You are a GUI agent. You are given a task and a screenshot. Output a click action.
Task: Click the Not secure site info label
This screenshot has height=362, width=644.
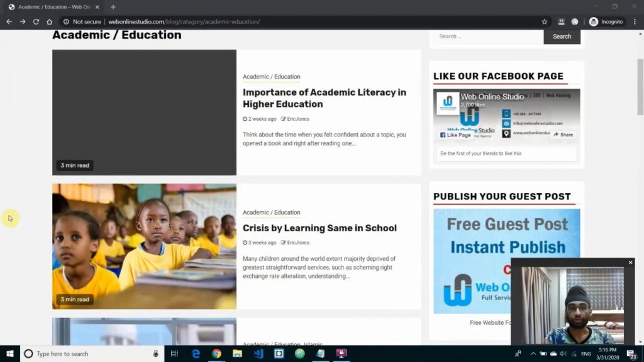[82, 22]
